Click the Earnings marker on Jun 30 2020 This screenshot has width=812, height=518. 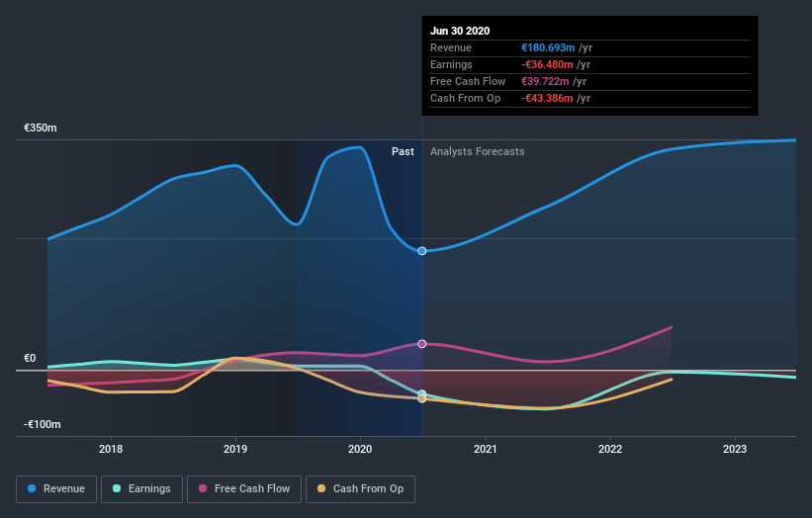[x=422, y=393]
